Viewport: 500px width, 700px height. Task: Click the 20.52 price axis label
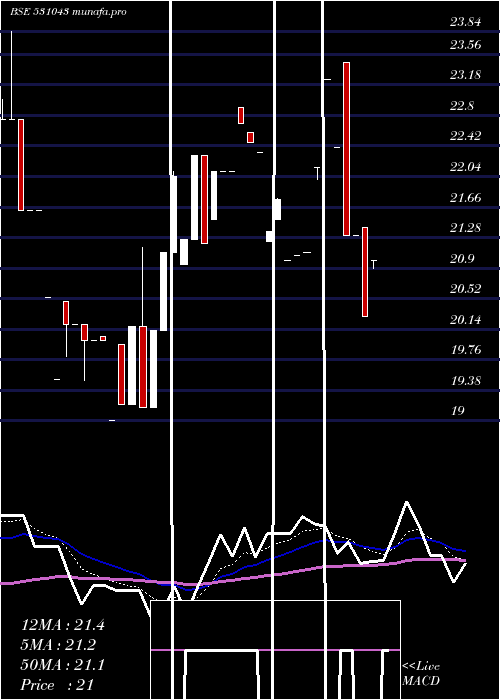pos(465,289)
